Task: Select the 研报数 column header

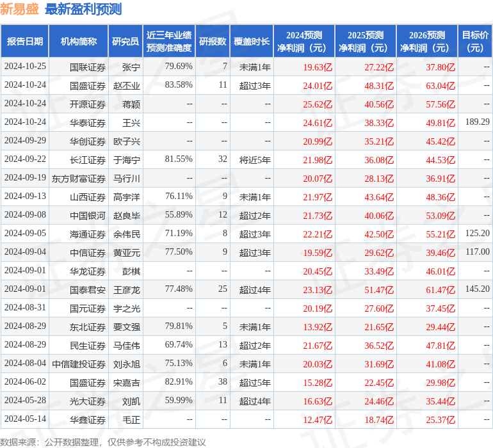Action: 213,41
